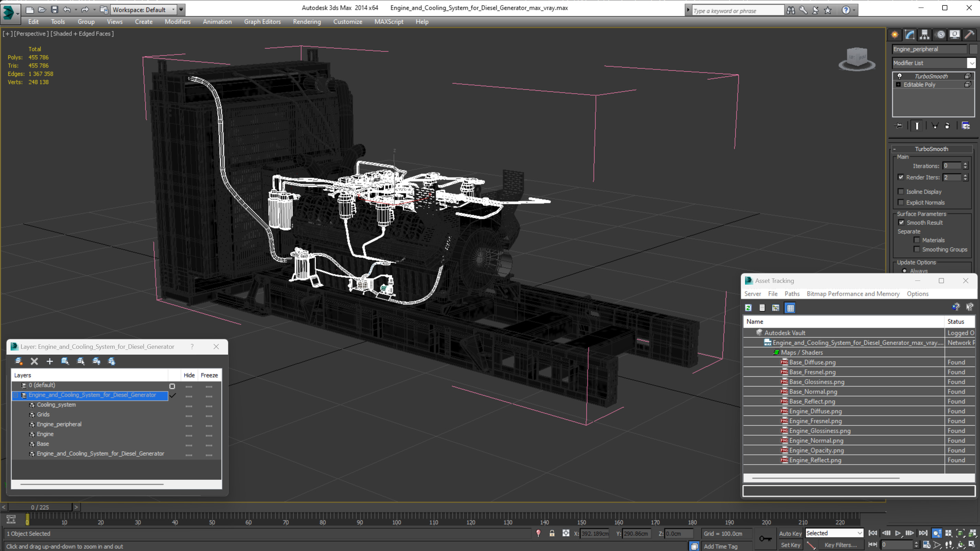Click Show End Result toggle icon
980x551 pixels.
[x=917, y=126]
